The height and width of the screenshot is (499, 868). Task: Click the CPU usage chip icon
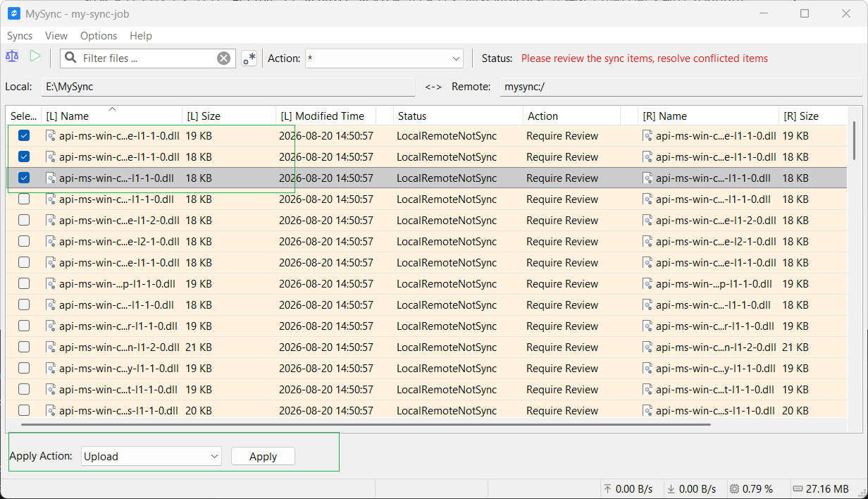(734, 488)
